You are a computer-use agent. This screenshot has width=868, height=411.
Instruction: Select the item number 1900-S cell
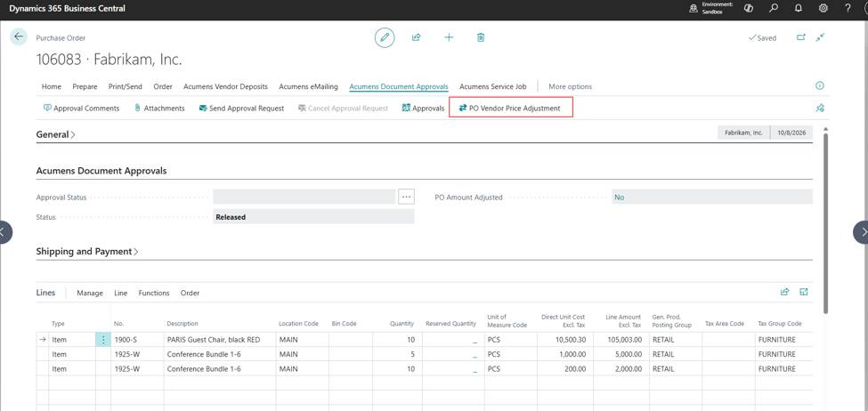[x=137, y=340]
